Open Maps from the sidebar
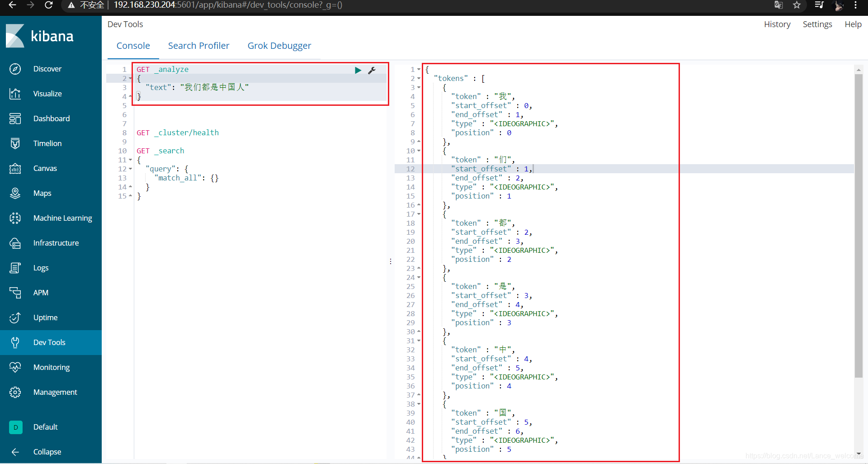This screenshot has width=868, height=464. (42, 193)
